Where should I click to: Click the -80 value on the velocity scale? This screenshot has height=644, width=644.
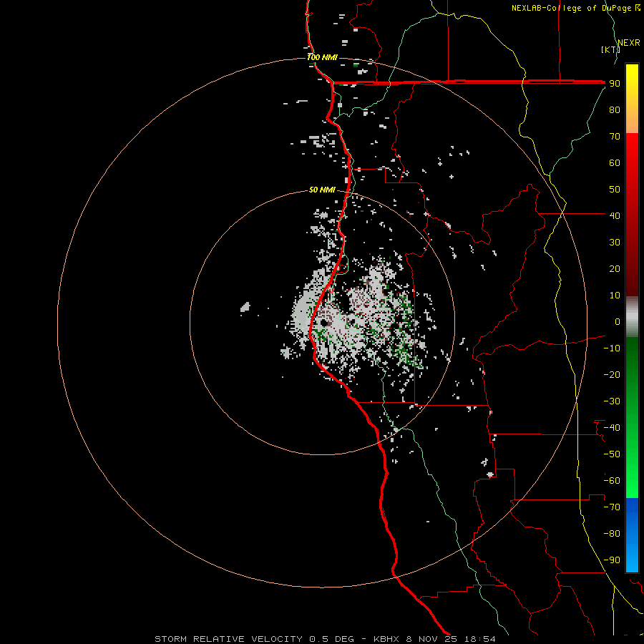pyautogui.click(x=612, y=534)
